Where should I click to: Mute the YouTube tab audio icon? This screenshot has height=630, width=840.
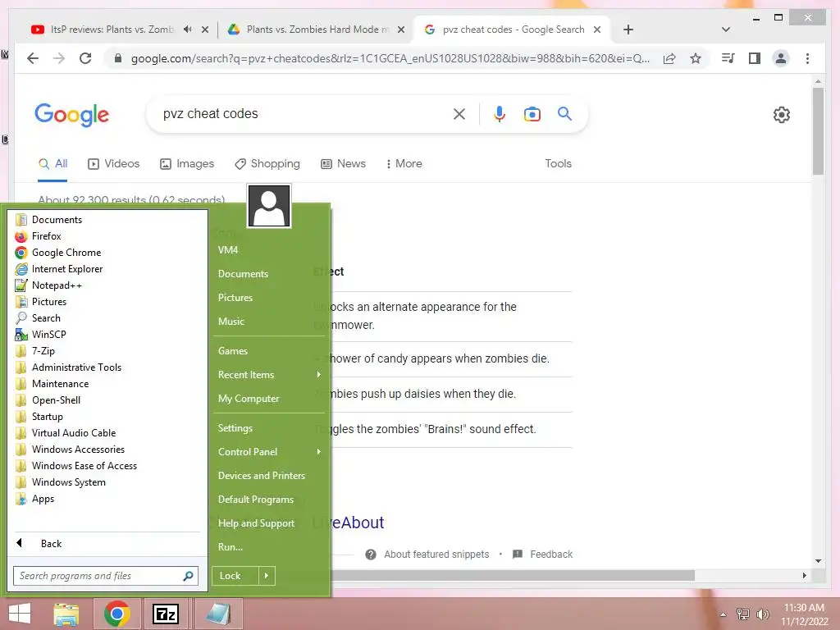pos(187,30)
